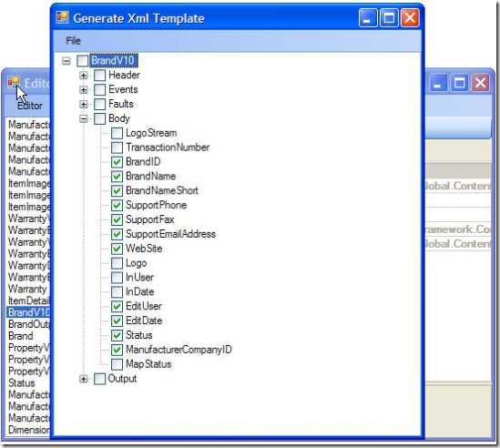
Task: Uncheck the Status checkbox
Action: [117, 335]
